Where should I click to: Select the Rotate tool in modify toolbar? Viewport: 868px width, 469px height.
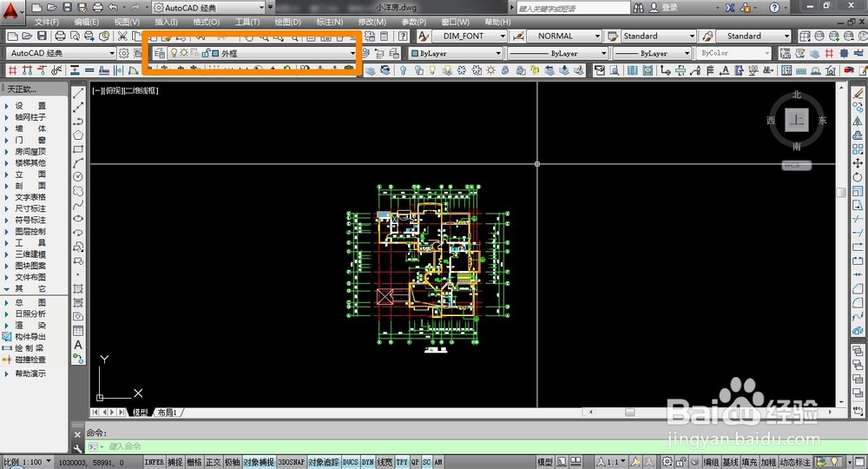tap(858, 177)
